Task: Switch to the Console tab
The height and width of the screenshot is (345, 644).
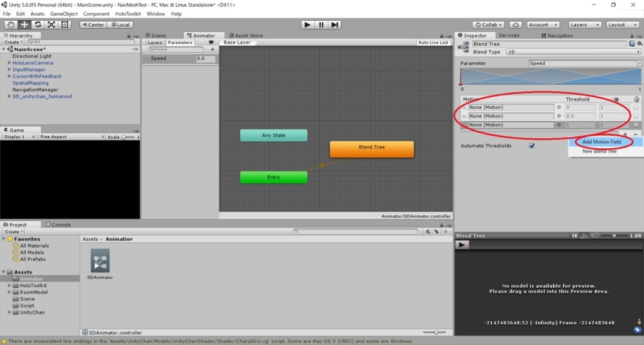Action: [x=58, y=224]
